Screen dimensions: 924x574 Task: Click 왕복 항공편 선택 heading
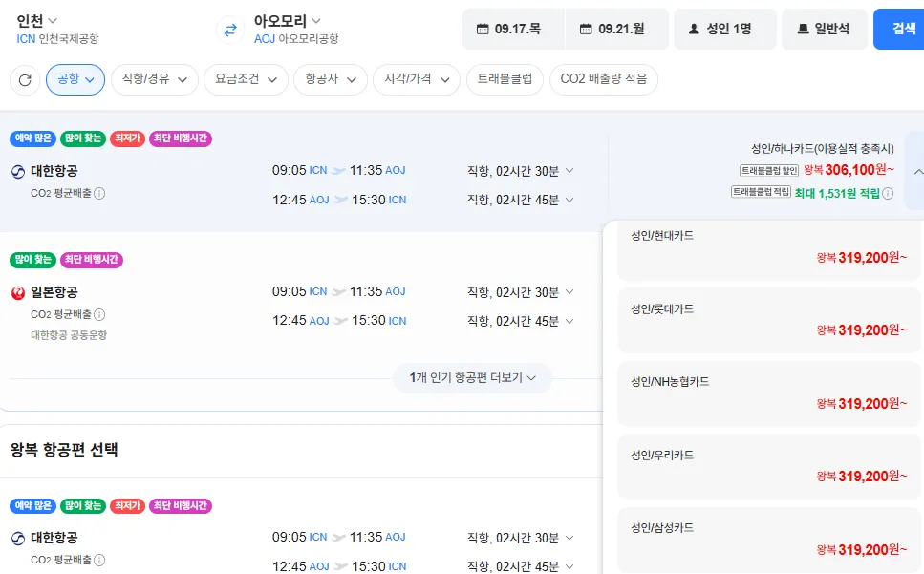click(64, 450)
